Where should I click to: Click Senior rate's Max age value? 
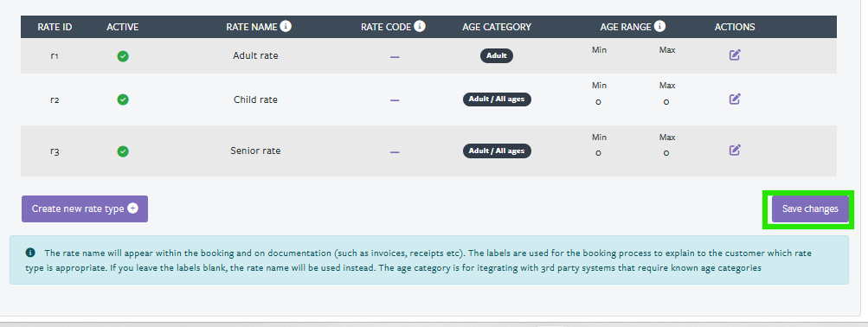666,153
